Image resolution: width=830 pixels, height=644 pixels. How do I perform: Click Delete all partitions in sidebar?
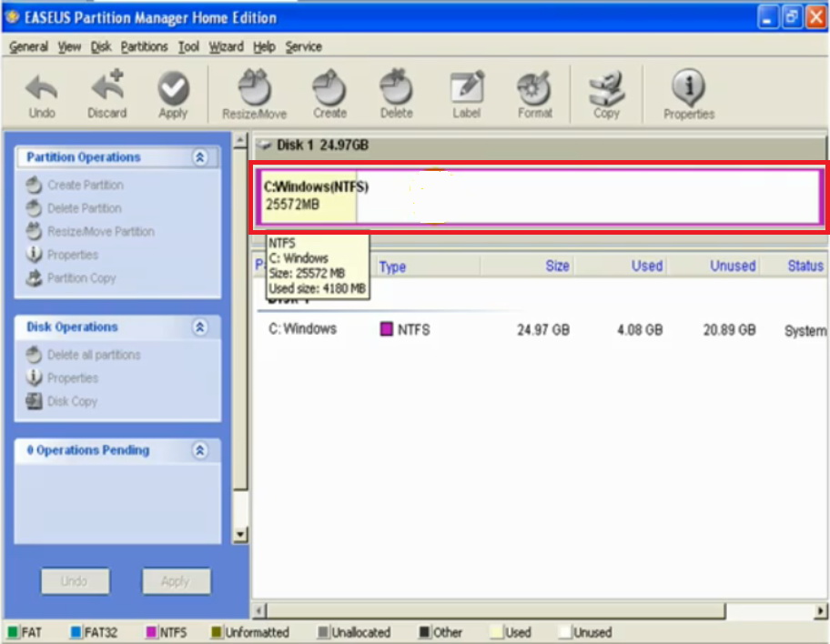[x=83, y=355]
